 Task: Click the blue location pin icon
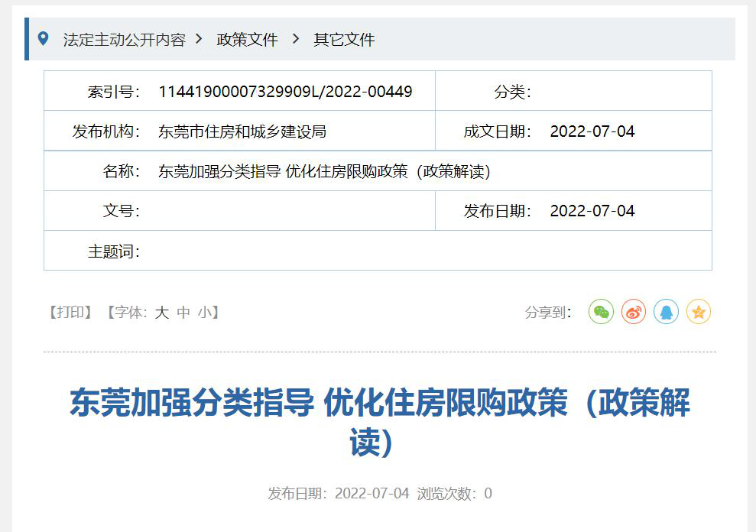pos(43,38)
